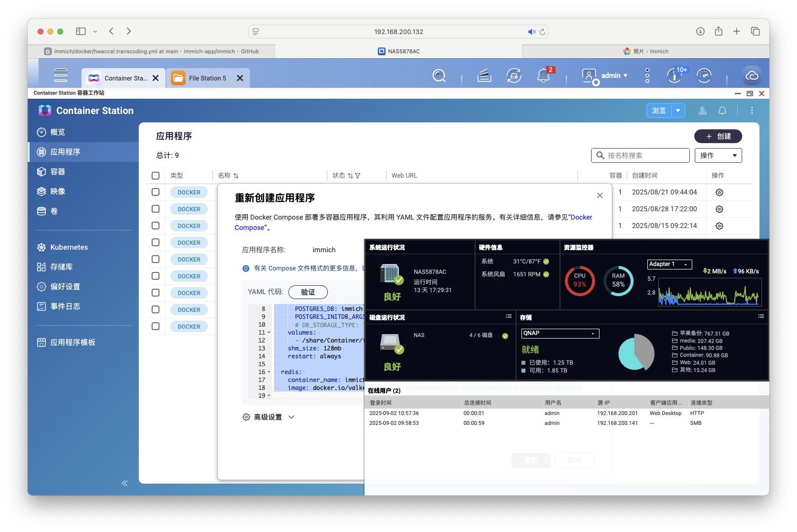Open the QNAP cloud icon in top bar

(752, 76)
